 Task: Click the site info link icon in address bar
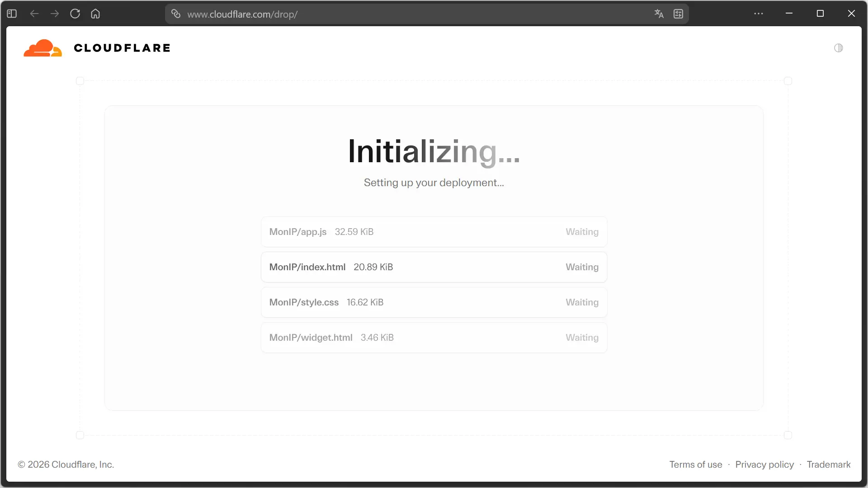pos(176,14)
